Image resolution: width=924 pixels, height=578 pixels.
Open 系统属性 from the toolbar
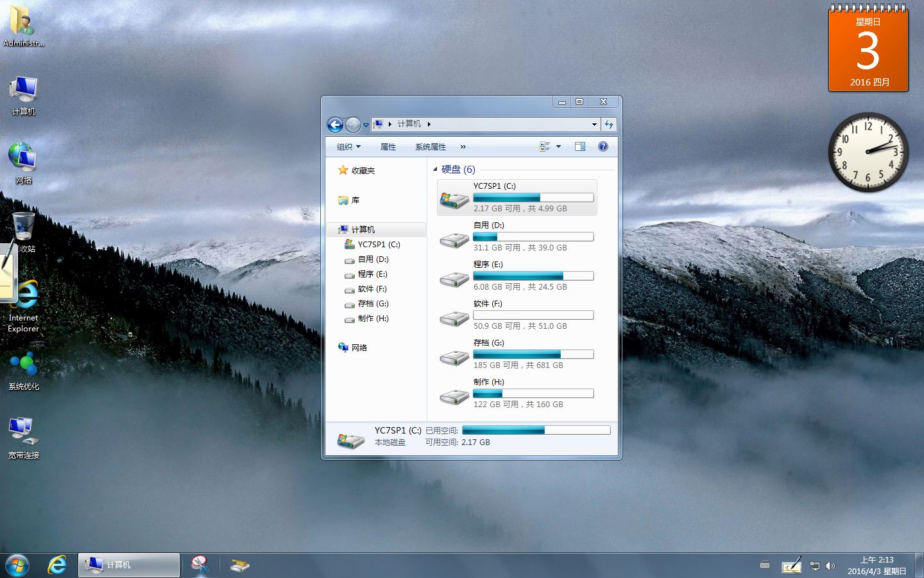[x=431, y=147]
